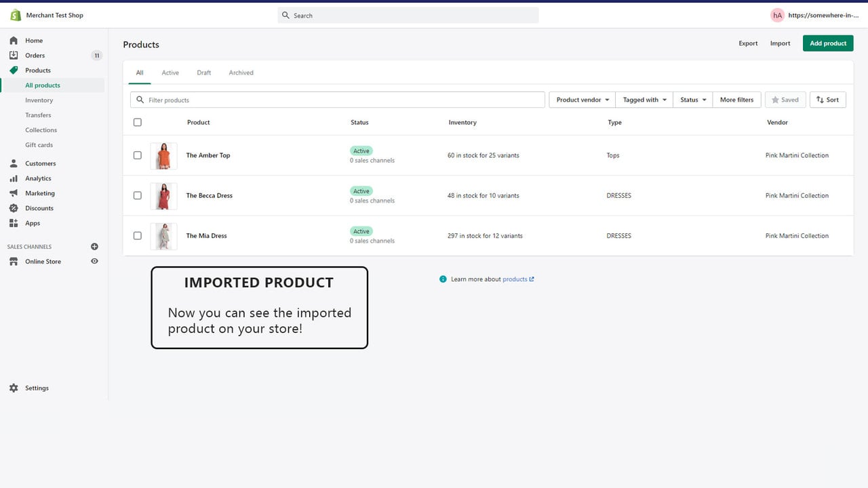
Task: Toggle the select-all products checkbox
Action: tap(138, 123)
